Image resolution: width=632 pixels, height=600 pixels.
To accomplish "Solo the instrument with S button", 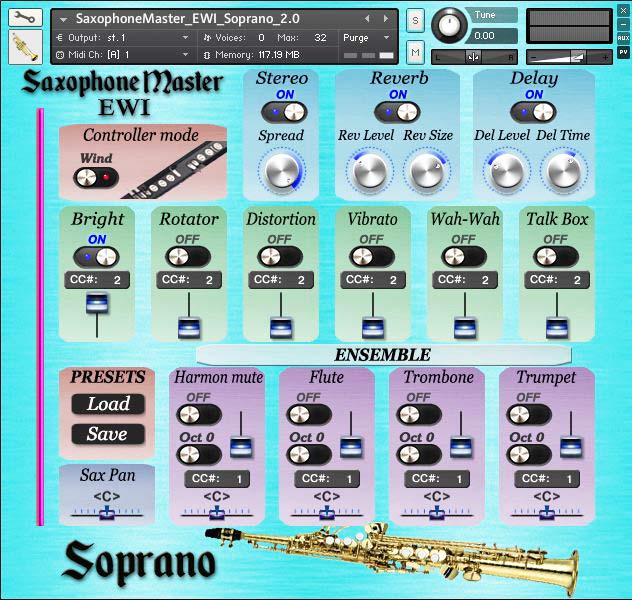I will click(x=415, y=20).
